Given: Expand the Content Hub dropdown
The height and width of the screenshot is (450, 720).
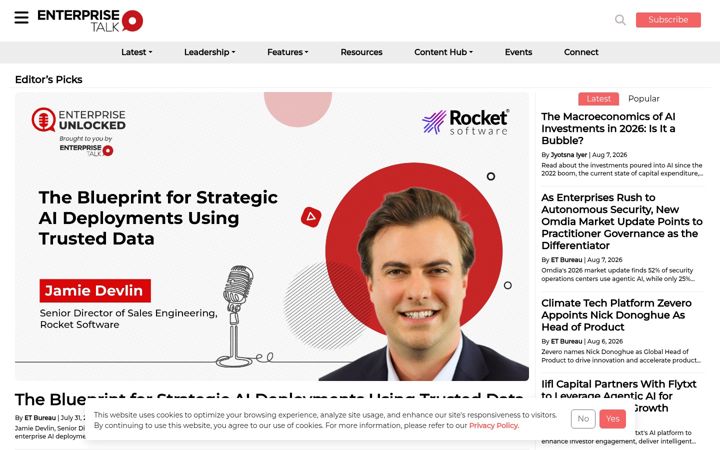Looking at the screenshot, I should point(443,52).
